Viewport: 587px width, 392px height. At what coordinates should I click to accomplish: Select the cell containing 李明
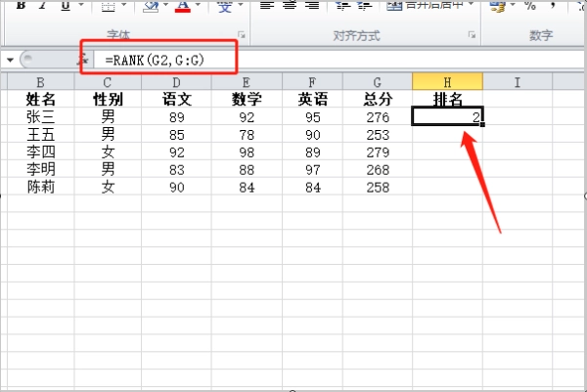(40, 169)
